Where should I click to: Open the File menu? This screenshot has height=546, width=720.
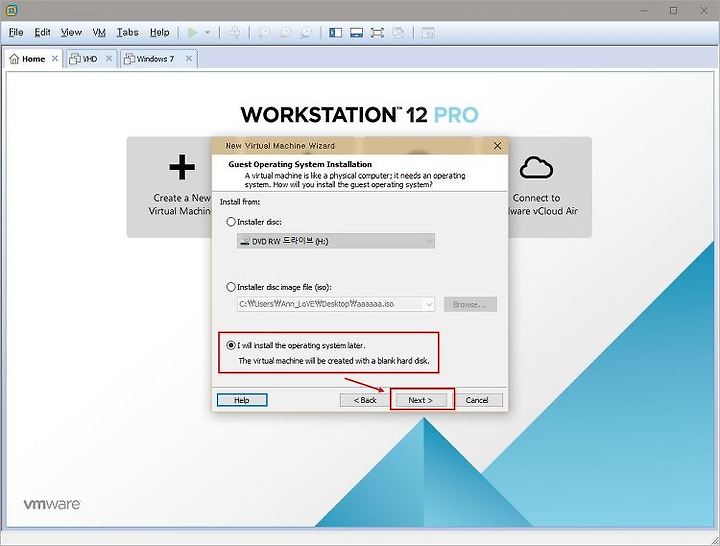[x=16, y=33]
